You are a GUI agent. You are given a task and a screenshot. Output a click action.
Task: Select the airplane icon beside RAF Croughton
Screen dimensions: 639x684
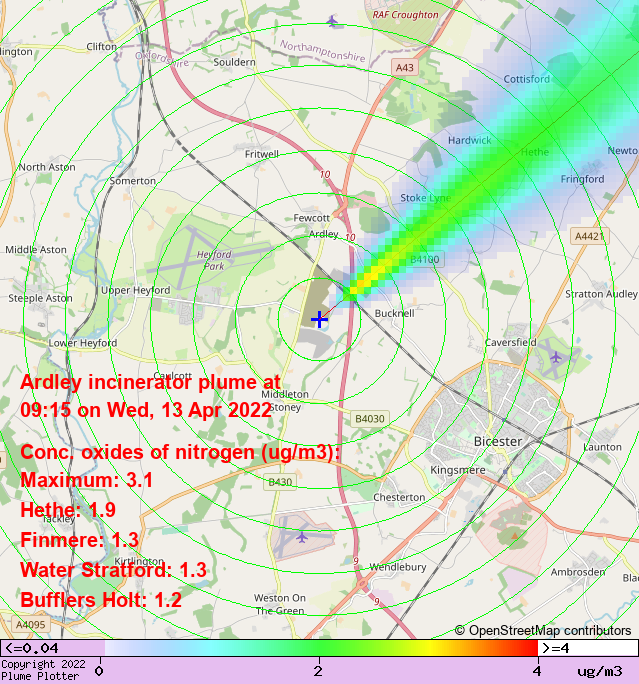pyautogui.click(x=332, y=21)
